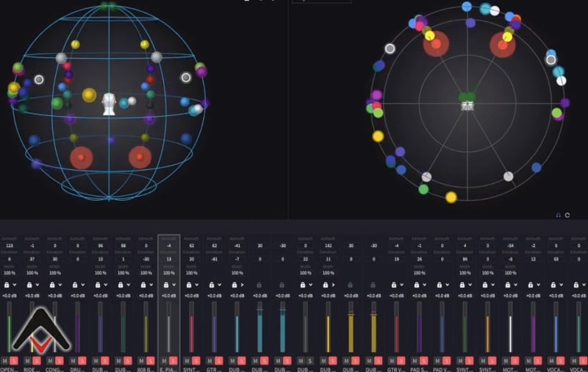Screen dimensions: 588x372
Task: Toggle solo on the 808 B channel
Action: pos(150,360)
